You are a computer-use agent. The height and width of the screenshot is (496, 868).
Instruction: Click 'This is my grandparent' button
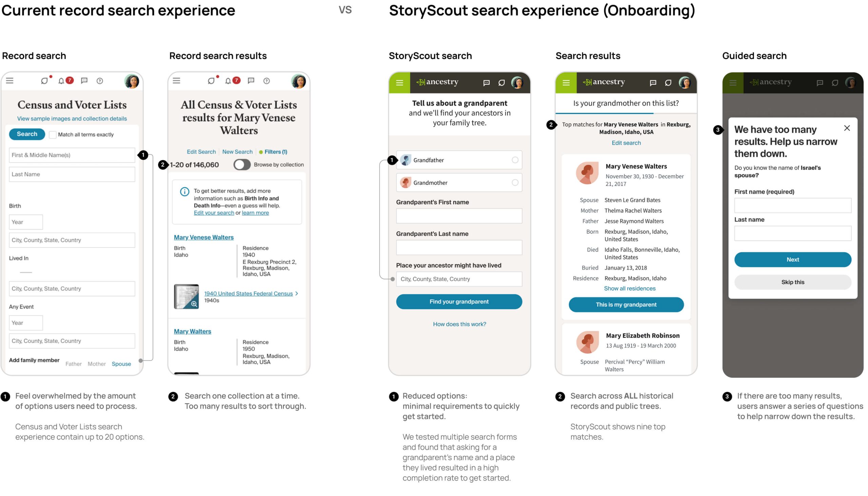pos(626,304)
